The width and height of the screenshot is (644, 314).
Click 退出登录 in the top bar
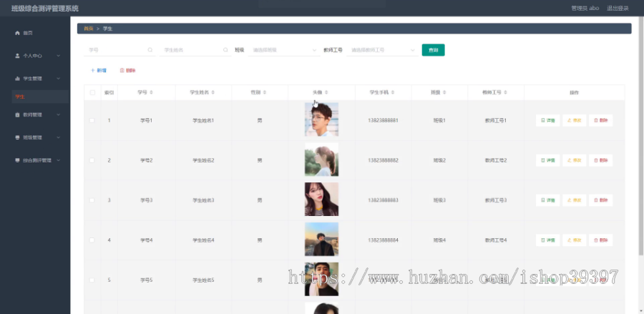(x=618, y=8)
